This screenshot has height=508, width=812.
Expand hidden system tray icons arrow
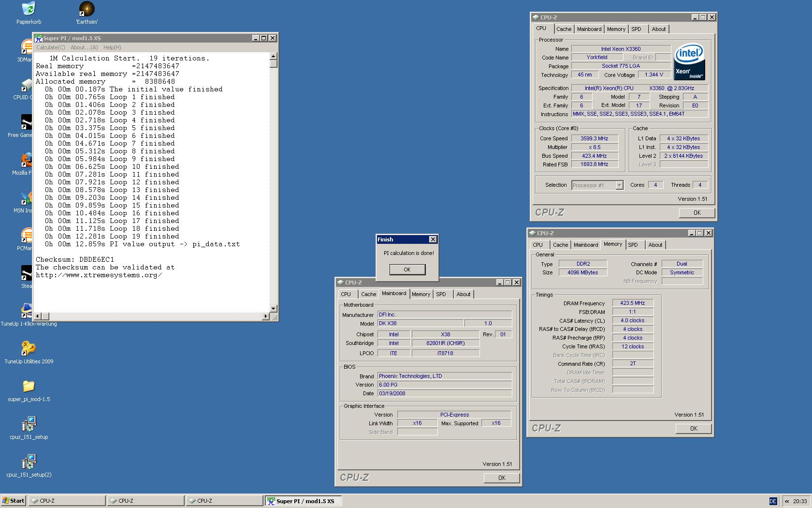[x=786, y=501]
